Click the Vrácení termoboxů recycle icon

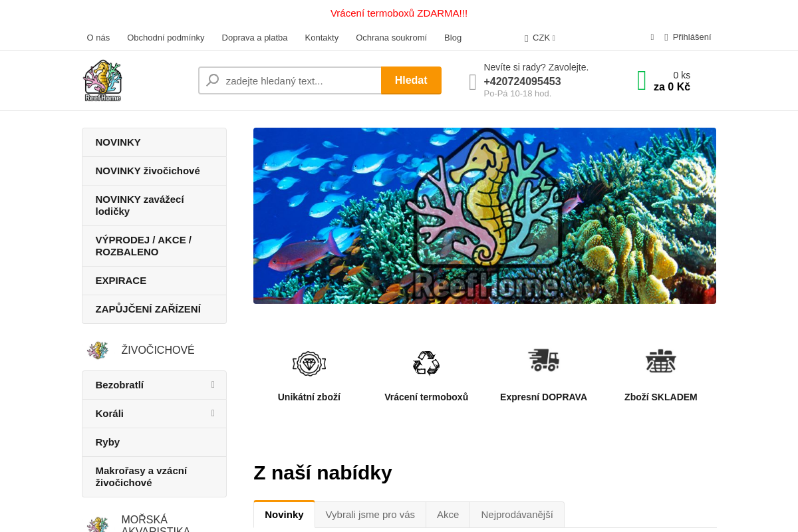(426, 363)
